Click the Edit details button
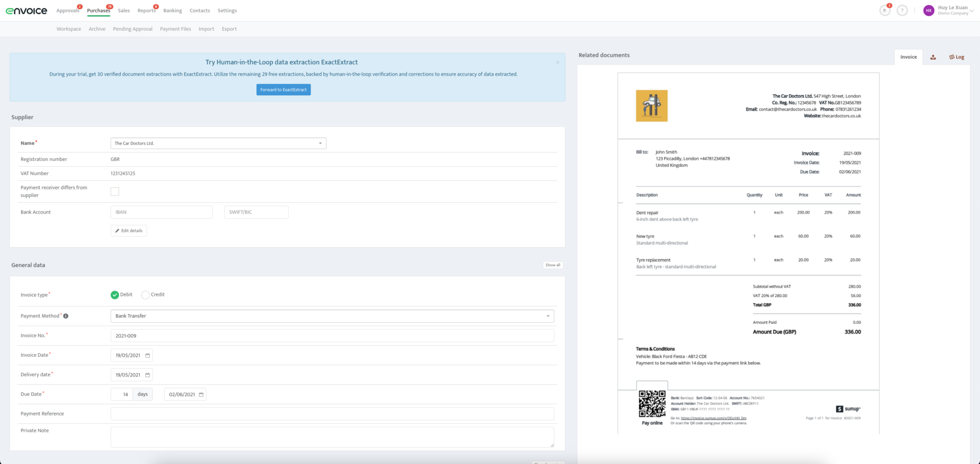The width and height of the screenshot is (980, 464). 128,230
